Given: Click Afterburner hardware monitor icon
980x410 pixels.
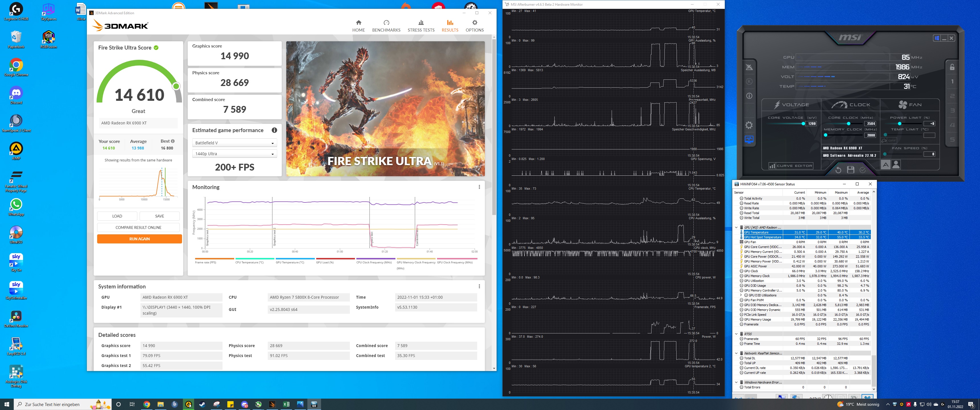Looking at the screenshot, I should coord(749,140).
